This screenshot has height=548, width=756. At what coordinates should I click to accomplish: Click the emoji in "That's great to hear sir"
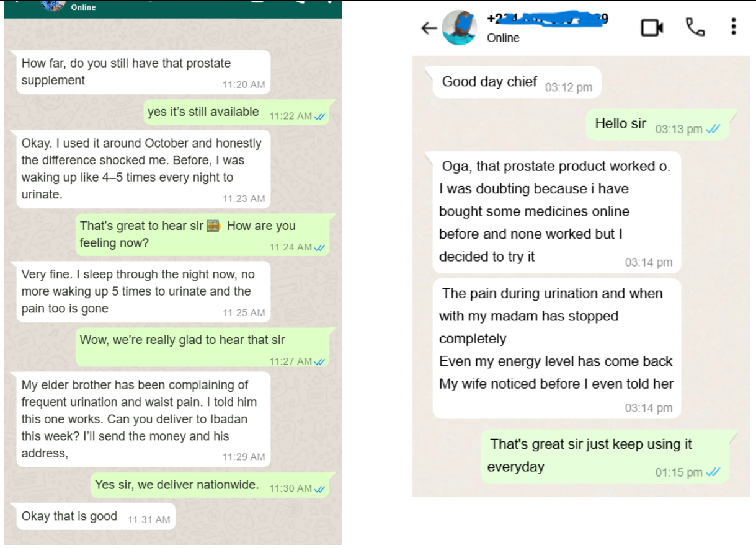213,226
